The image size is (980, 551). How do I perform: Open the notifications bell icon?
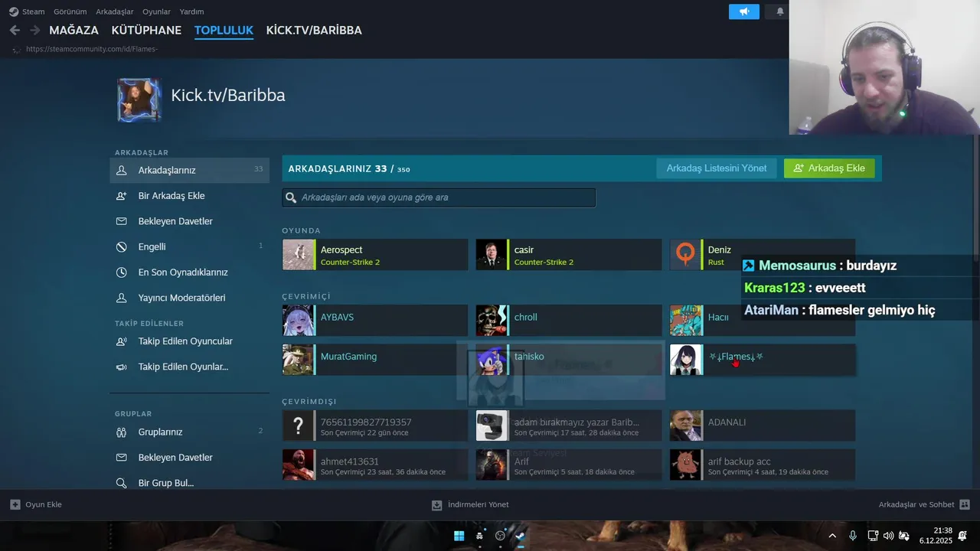point(780,11)
